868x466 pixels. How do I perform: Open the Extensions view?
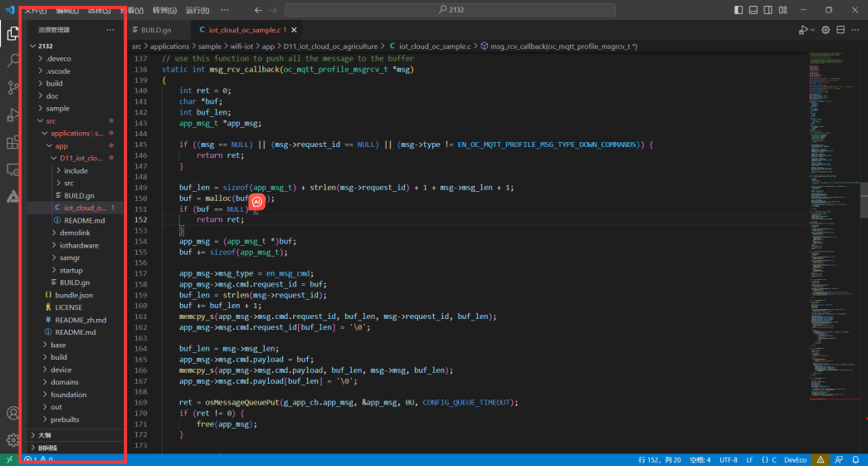pyautogui.click(x=13, y=143)
